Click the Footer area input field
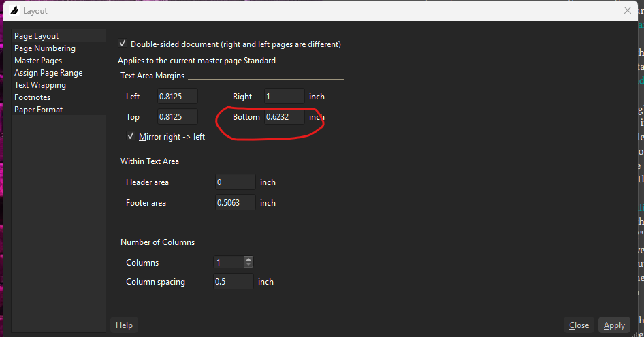 [235, 203]
